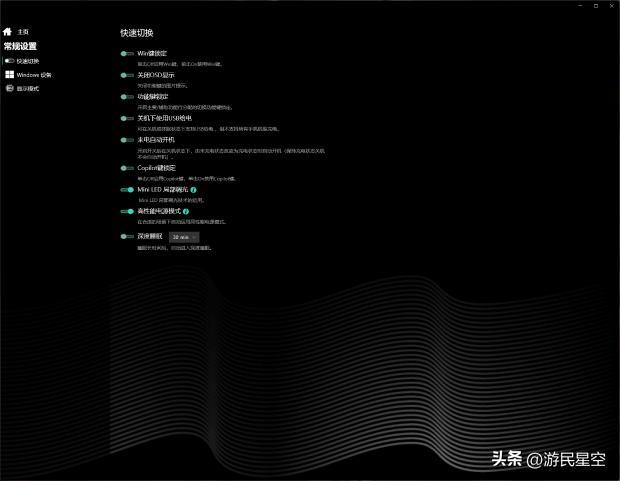This screenshot has width=620, height=481.
Task: Go to the 主页 home icon
Action: (8, 32)
